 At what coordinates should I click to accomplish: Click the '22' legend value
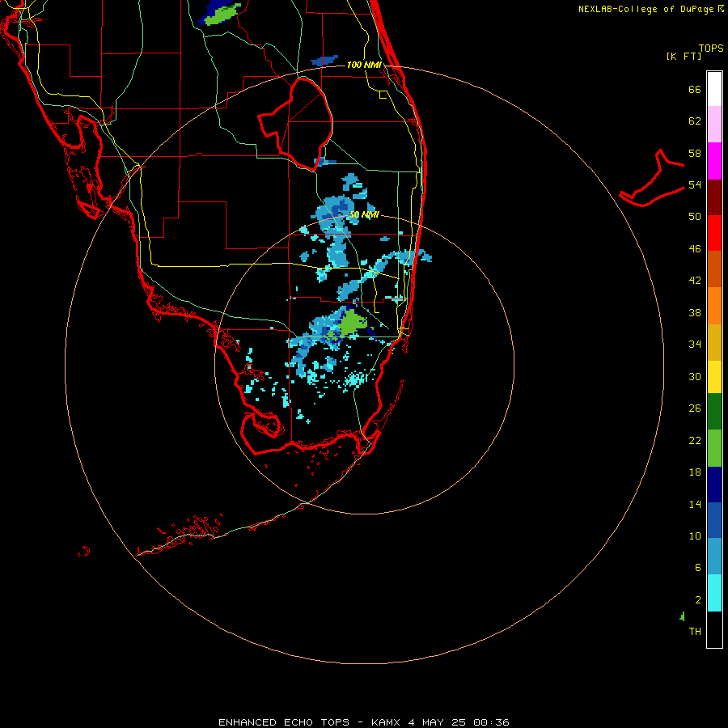point(695,441)
